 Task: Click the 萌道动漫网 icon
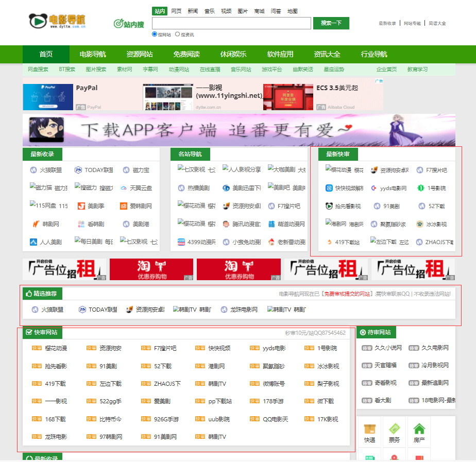(x=271, y=224)
